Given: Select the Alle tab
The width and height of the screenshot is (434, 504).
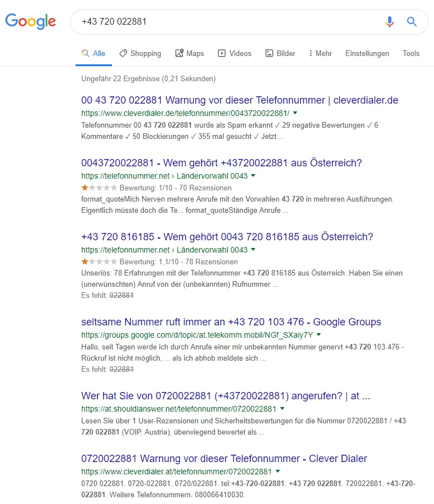Looking at the screenshot, I should tap(94, 53).
